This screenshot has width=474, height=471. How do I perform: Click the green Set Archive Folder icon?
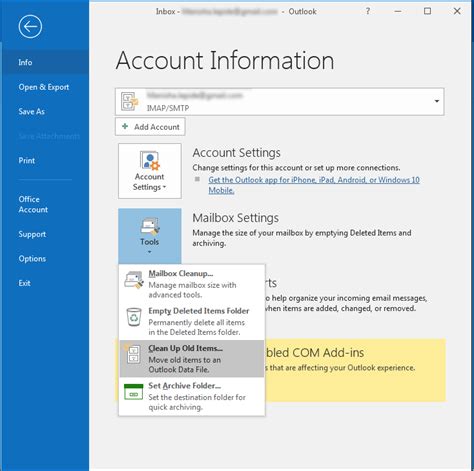134,392
